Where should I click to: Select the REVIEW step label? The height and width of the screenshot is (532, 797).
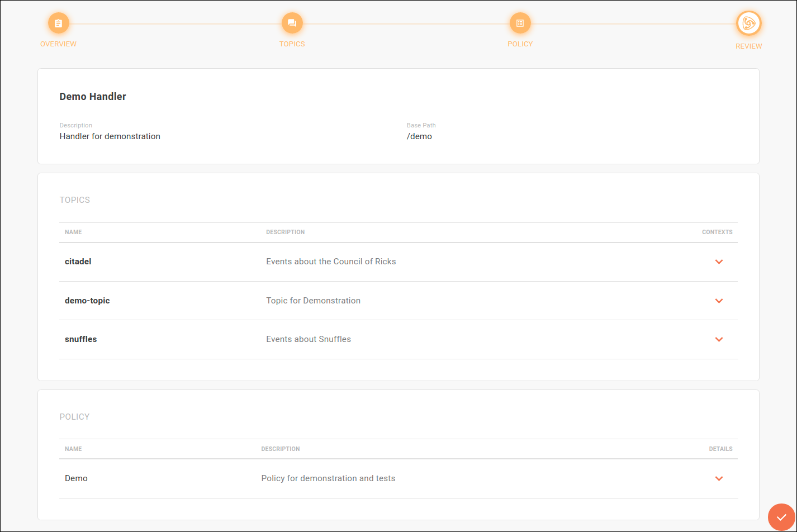(748, 46)
